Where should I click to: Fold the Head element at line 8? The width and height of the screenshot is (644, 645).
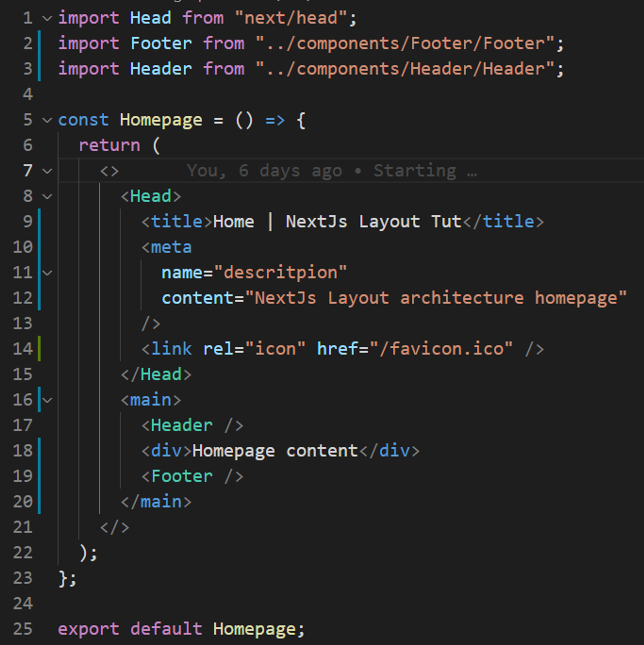[48, 196]
